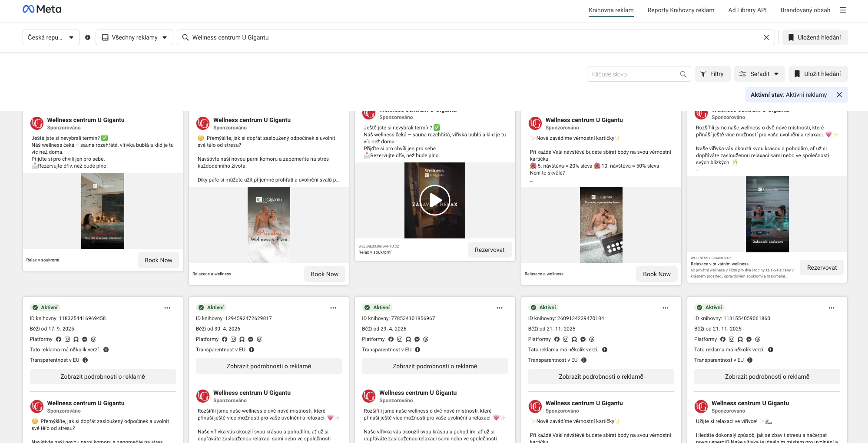Open the loyalty card couple ad image
Viewport: 868px width, 443px height.
(601, 225)
